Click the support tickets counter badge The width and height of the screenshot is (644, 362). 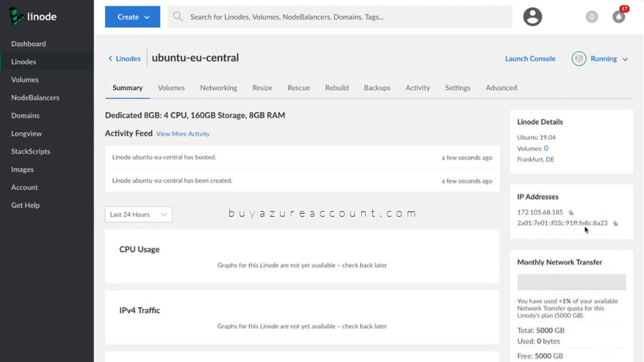point(592,17)
